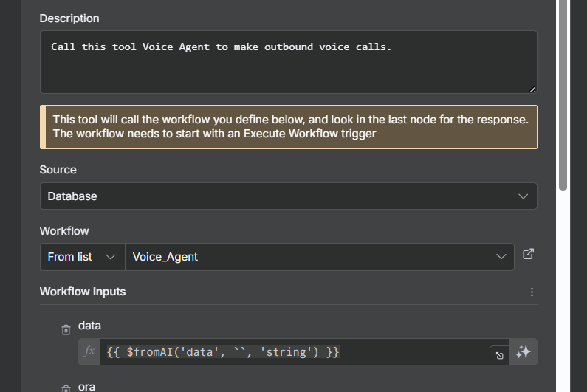This screenshot has width=587, height=392.
Task: Open the Workflow Inputs three-dot menu
Action: pyautogui.click(x=532, y=292)
